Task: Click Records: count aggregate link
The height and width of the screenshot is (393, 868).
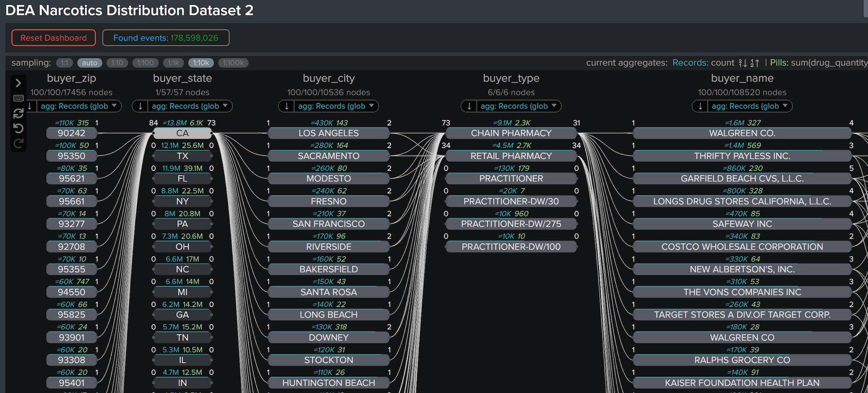Action: tap(703, 63)
